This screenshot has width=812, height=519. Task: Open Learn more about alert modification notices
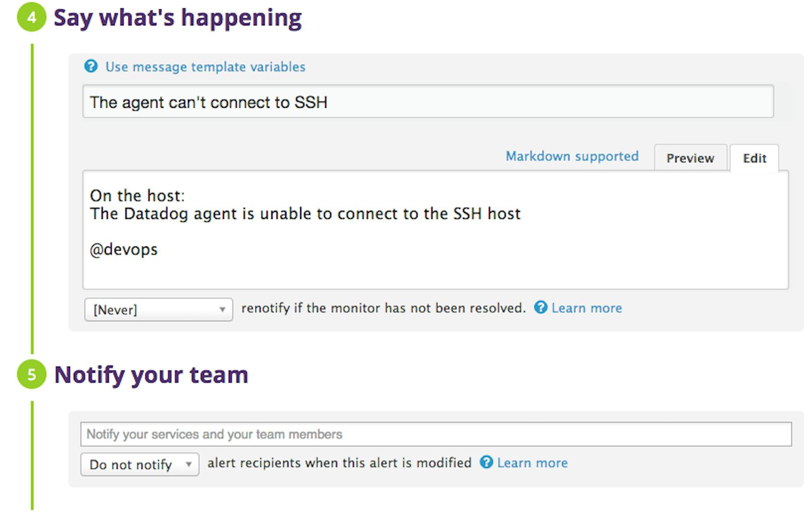[x=532, y=463]
